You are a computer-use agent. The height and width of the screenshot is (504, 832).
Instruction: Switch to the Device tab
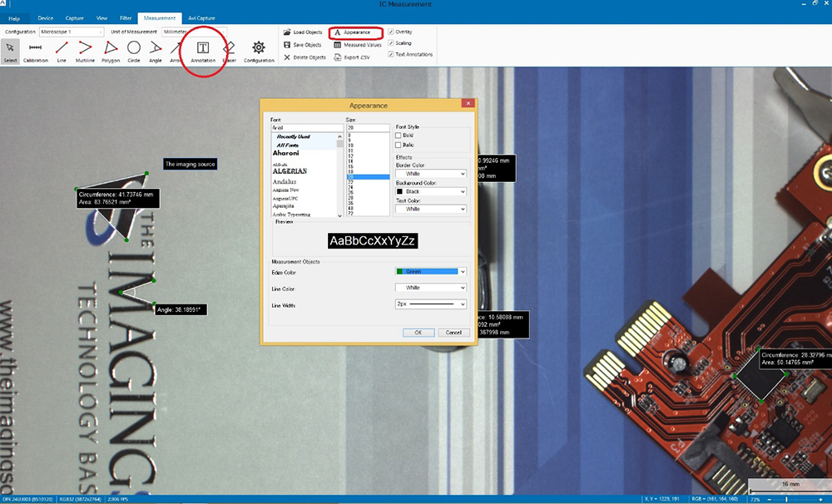(46, 18)
